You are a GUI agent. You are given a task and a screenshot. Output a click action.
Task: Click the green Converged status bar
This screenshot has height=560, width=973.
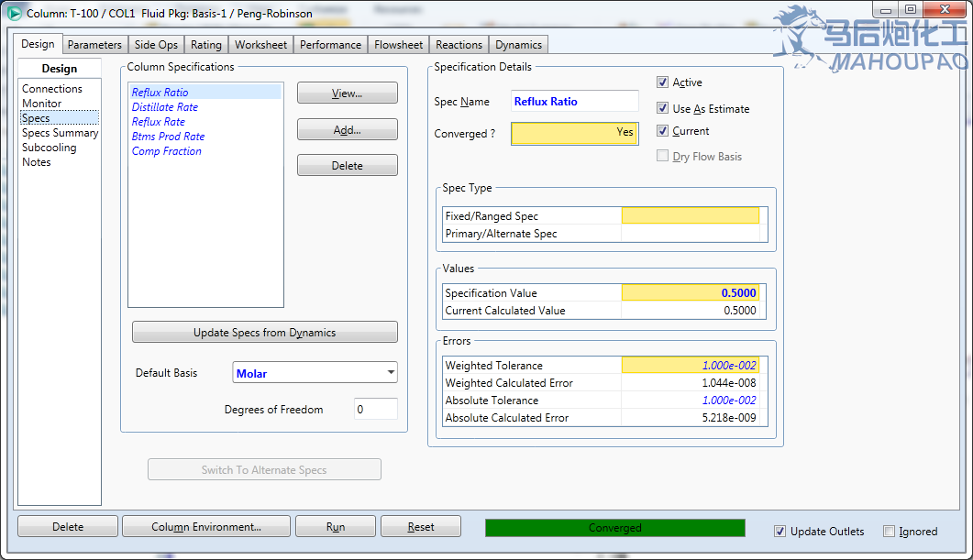615,528
